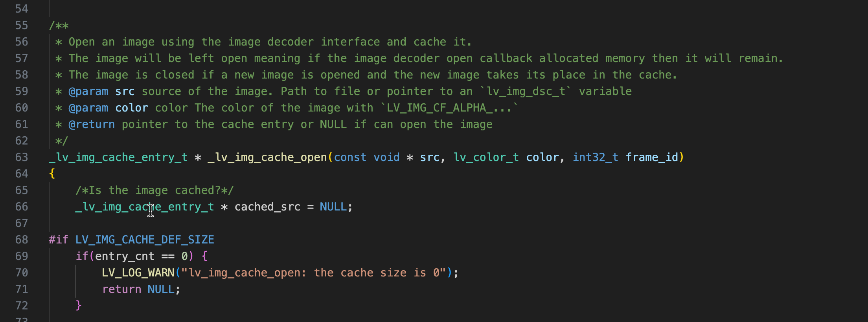Screen dimensions: 868x322
Task: Click the lv_color_t type in signature
Action: 486,157
